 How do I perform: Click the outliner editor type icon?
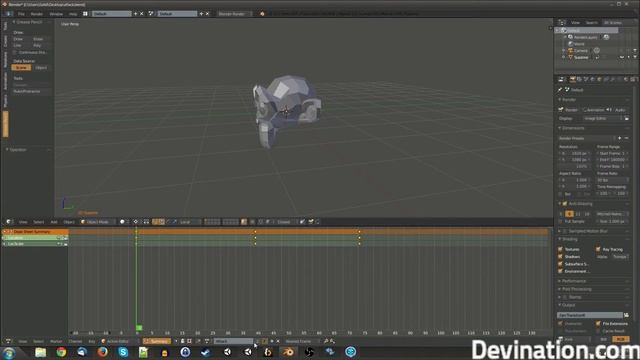(x=562, y=22)
